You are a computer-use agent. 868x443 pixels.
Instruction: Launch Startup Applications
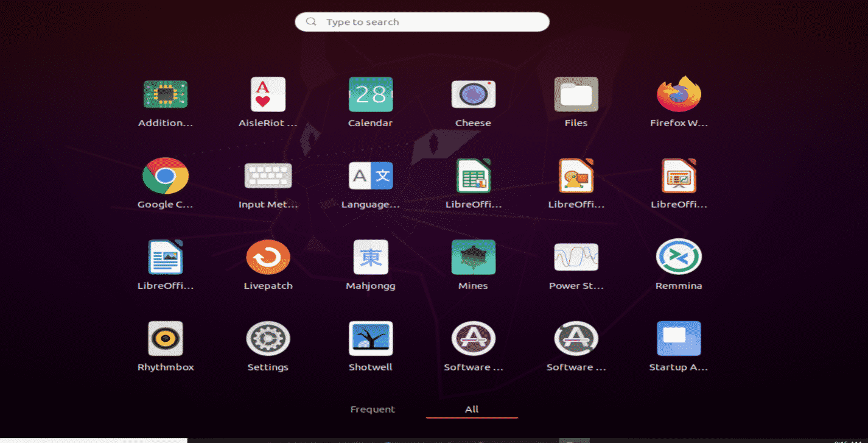(x=679, y=338)
